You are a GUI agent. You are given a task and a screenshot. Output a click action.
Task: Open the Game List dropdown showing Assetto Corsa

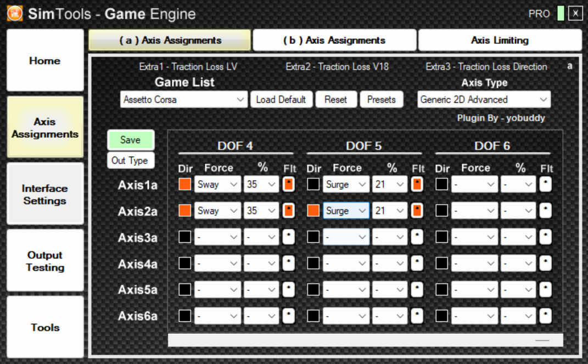pyautogui.click(x=184, y=100)
